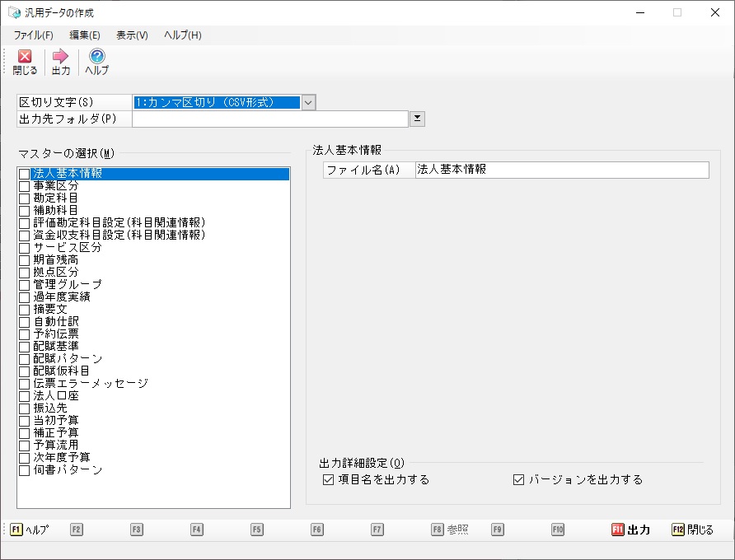Select 伝票エラーメッセージ list entry
This screenshot has height=560, width=735.
tap(90, 384)
